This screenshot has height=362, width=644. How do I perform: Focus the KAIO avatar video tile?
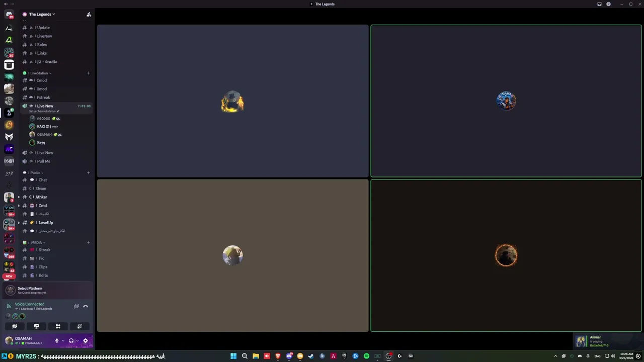(506, 101)
